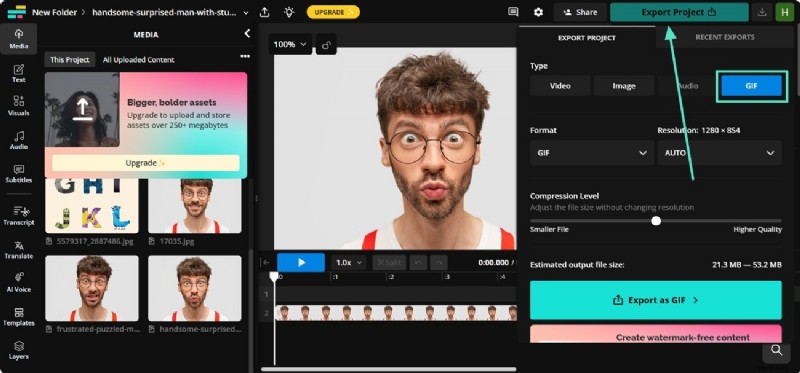Click the magnifier search icon
The image size is (800, 373).
pyautogui.click(x=776, y=350)
